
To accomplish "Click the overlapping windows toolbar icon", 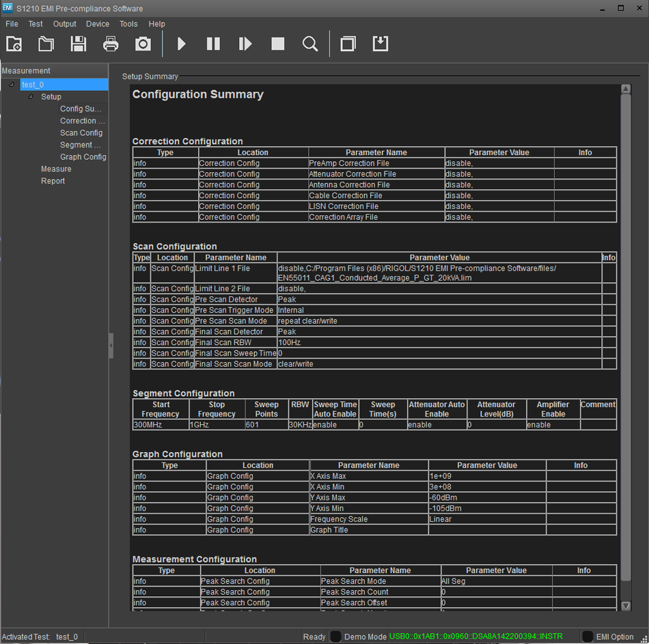I will click(348, 44).
